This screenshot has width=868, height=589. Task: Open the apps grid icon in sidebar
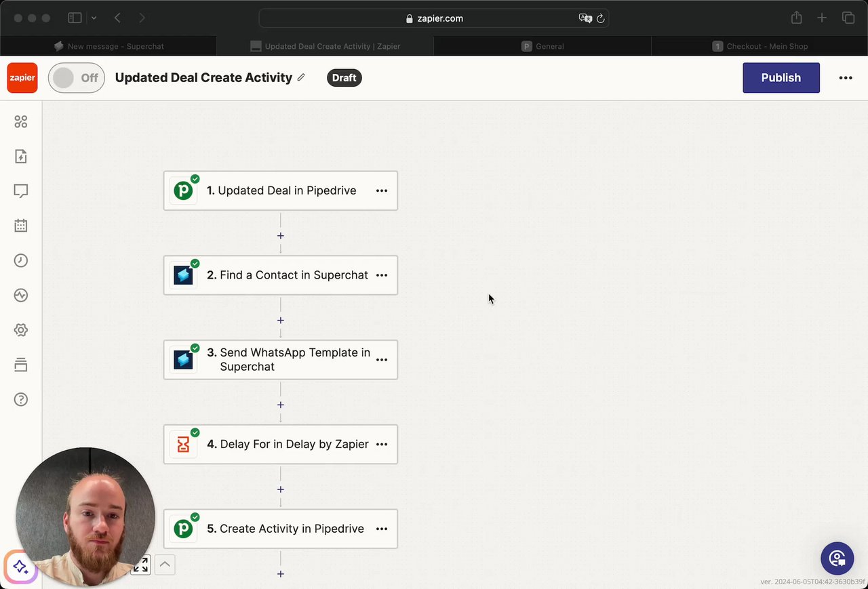pos(21,122)
